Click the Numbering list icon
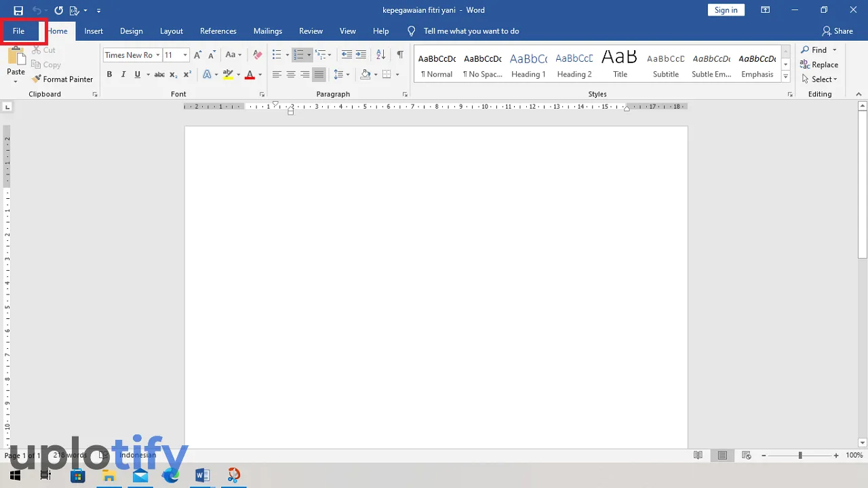 coord(298,55)
